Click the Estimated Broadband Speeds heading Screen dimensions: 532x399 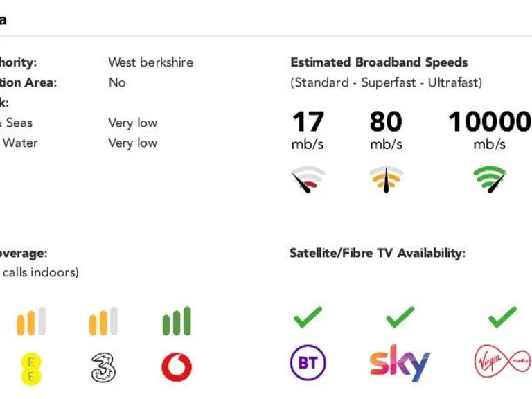point(379,62)
